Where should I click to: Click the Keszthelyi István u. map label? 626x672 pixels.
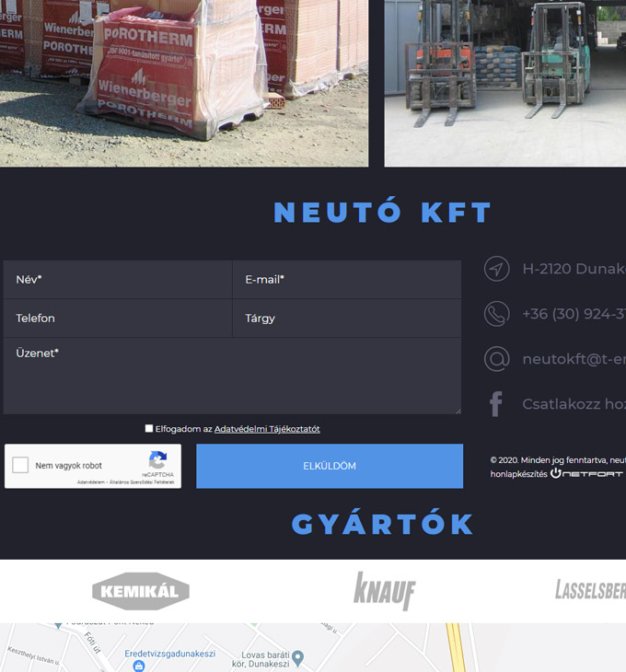tap(33, 655)
